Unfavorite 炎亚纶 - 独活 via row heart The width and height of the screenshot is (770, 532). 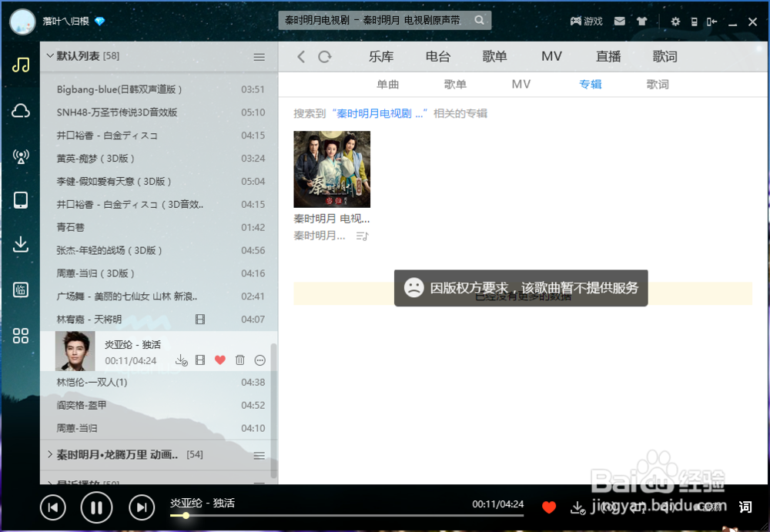pos(220,360)
